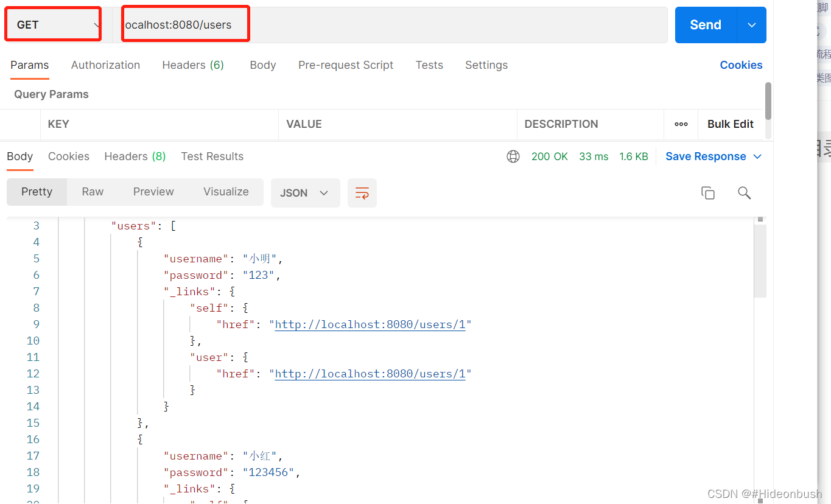Open the blue Cookies link at top right

pos(741,65)
